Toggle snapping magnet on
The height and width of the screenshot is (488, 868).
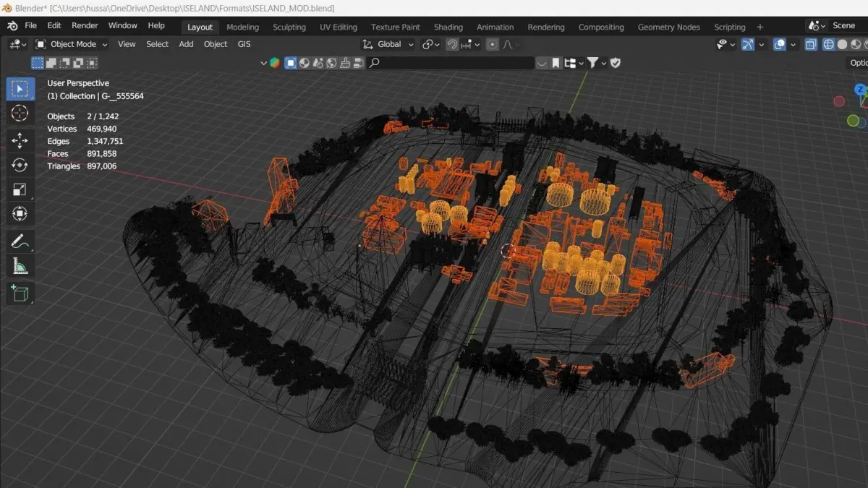[452, 44]
